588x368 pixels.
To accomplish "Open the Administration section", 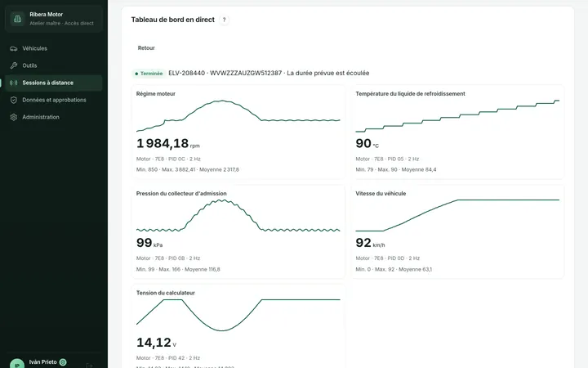I will (x=54, y=117).
